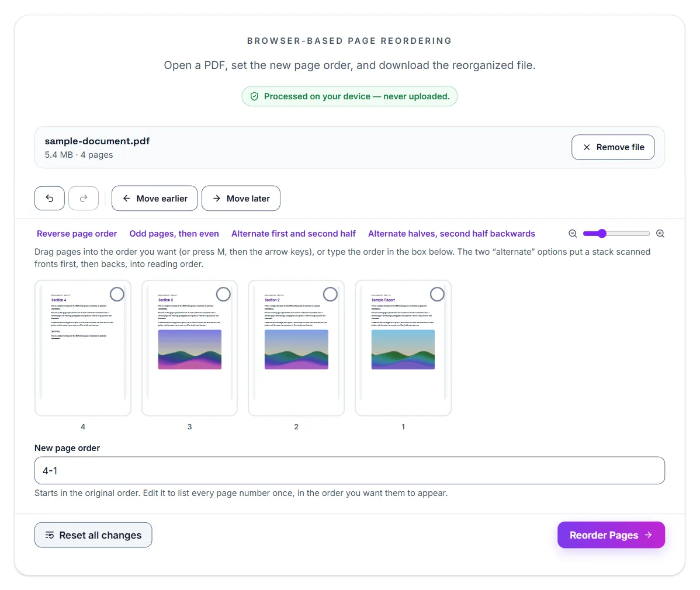Click the 'Processed on your device' badge

pyautogui.click(x=349, y=96)
